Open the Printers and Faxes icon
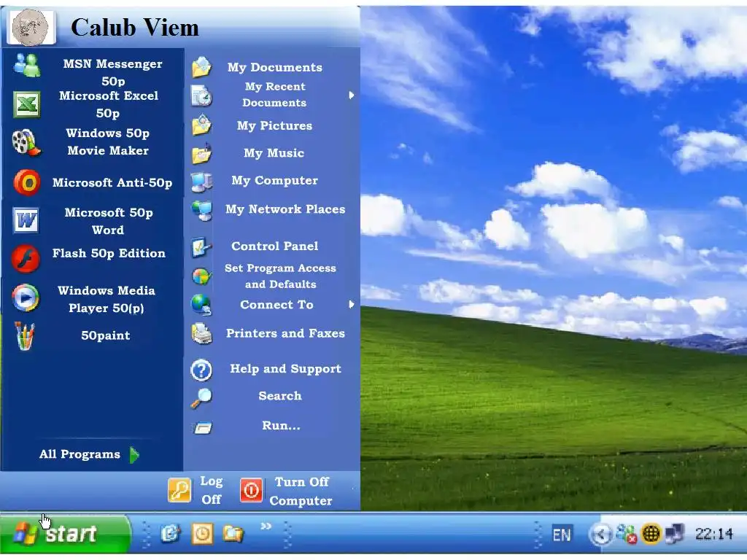The height and width of the screenshot is (560, 747). 201,334
